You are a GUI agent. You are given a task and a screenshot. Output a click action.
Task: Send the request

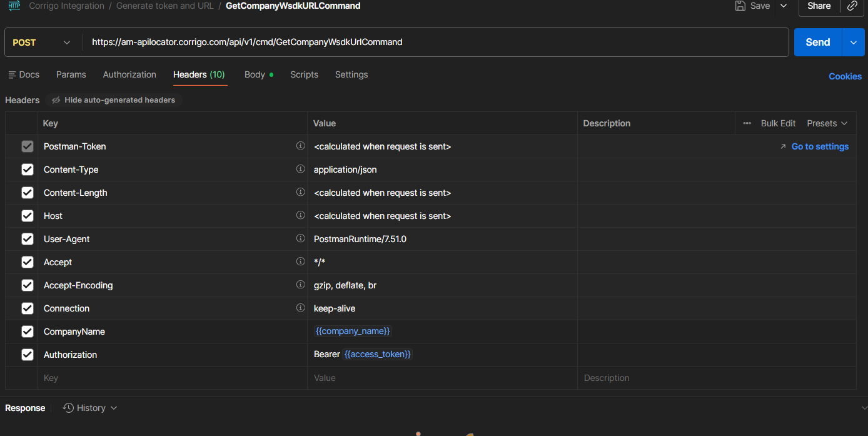coord(817,43)
